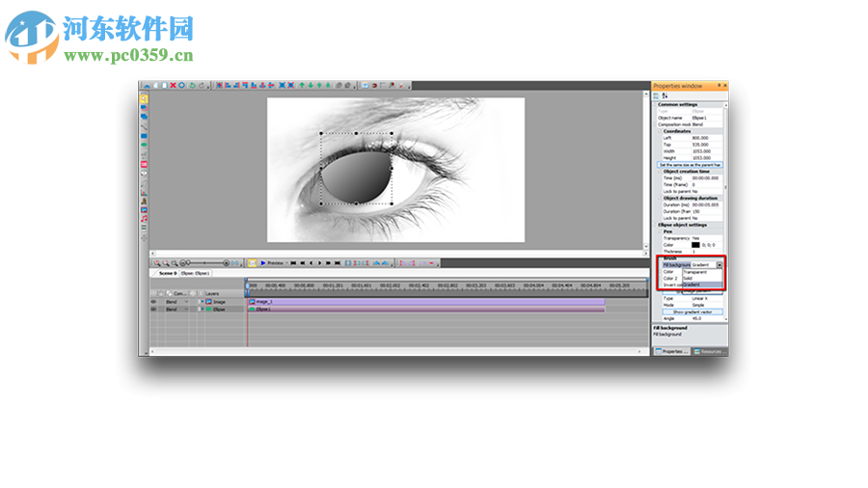Click the 00:00:02.002 mark on timeline ruler
This screenshot has width=868, height=488.
click(390, 285)
